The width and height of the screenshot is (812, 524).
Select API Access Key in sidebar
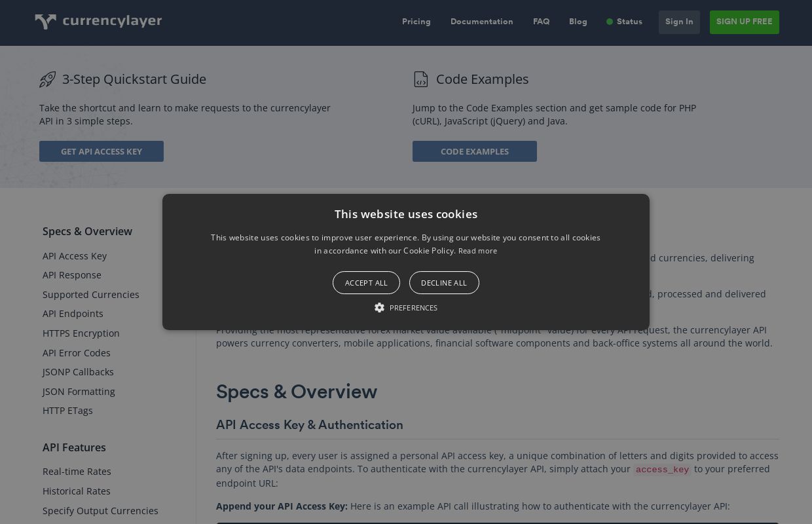75,256
